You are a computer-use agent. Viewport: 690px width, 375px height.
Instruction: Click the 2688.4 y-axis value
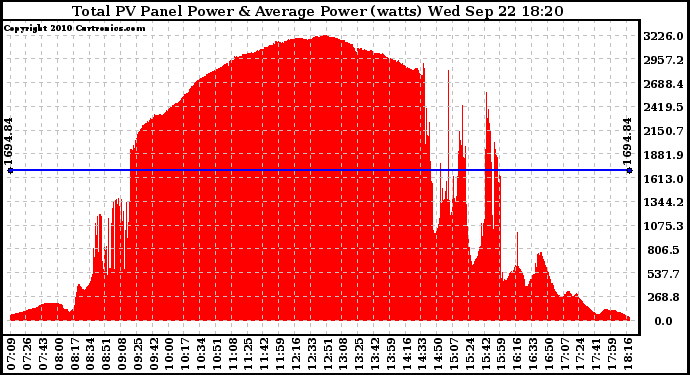[663, 84]
